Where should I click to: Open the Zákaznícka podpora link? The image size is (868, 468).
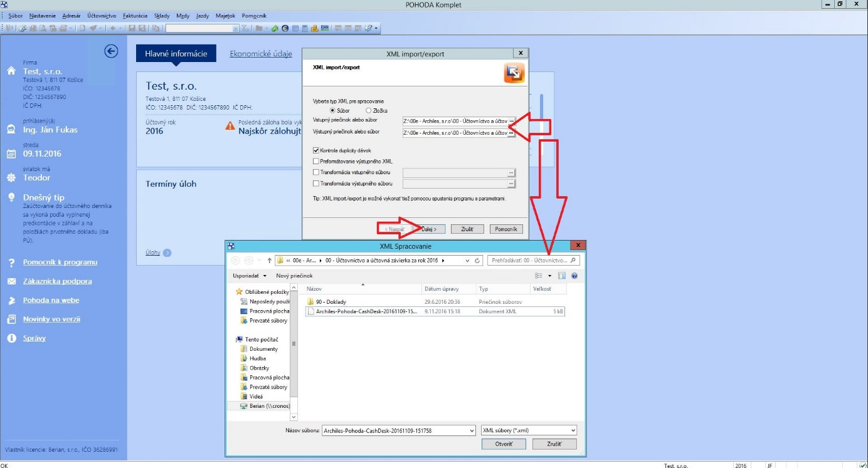(x=58, y=281)
